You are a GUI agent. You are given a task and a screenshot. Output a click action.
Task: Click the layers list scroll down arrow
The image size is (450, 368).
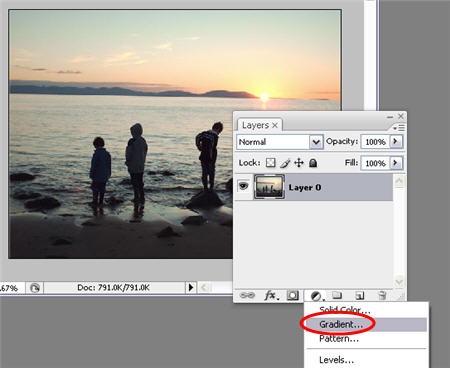[399, 282]
